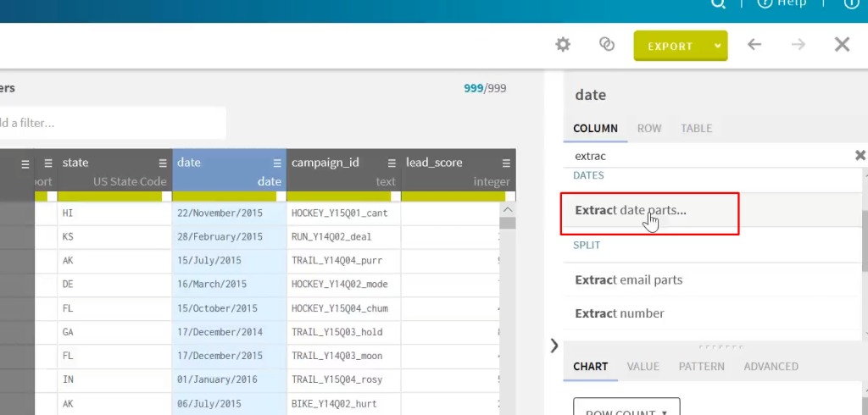
Task: Clear the function search with X icon
Action: pyautogui.click(x=860, y=156)
